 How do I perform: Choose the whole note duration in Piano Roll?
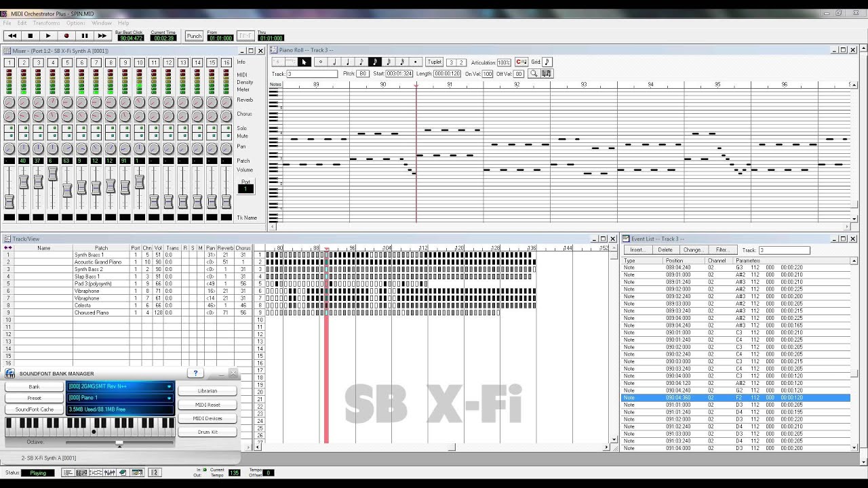[321, 62]
